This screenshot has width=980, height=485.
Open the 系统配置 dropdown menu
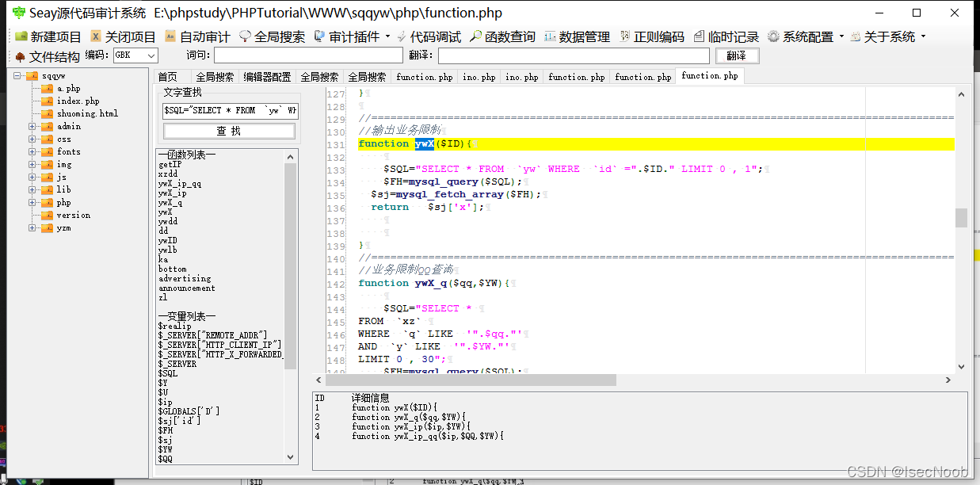[x=805, y=36]
